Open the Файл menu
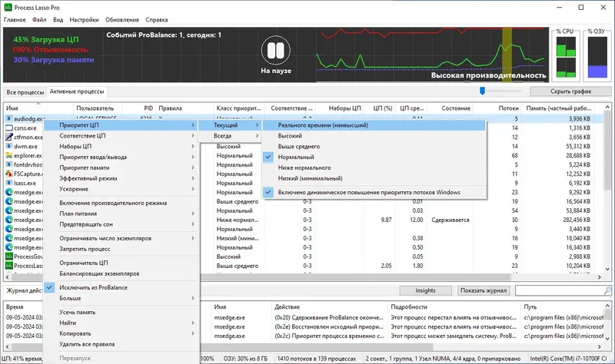This screenshot has height=364, width=615. coord(39,20)
